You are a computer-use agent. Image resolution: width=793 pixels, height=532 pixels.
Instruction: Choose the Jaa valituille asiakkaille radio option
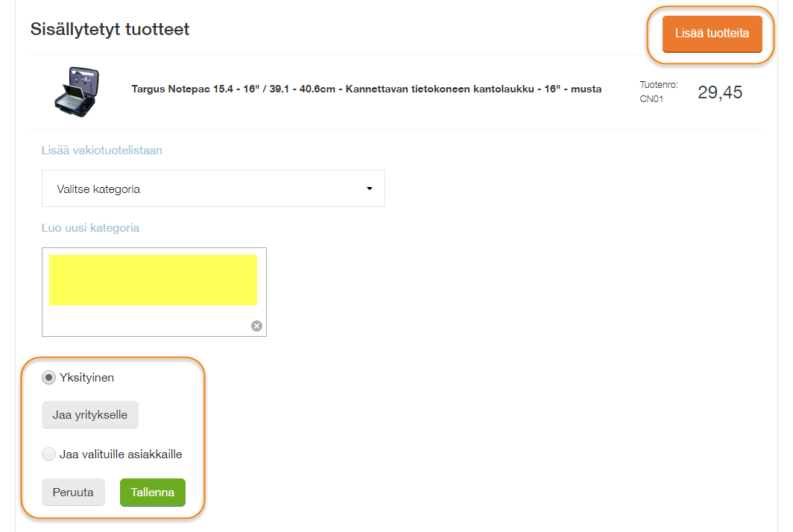click(49, 454)
